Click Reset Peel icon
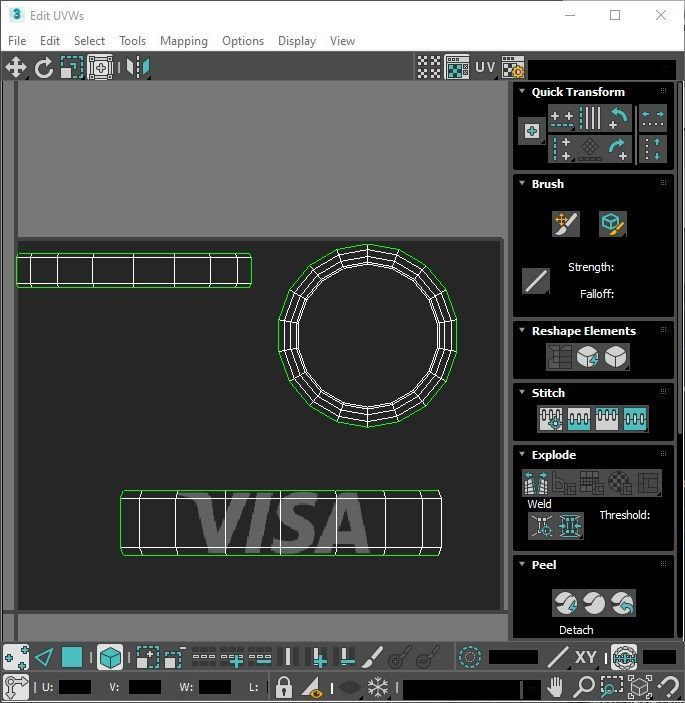 pos(622,603)
